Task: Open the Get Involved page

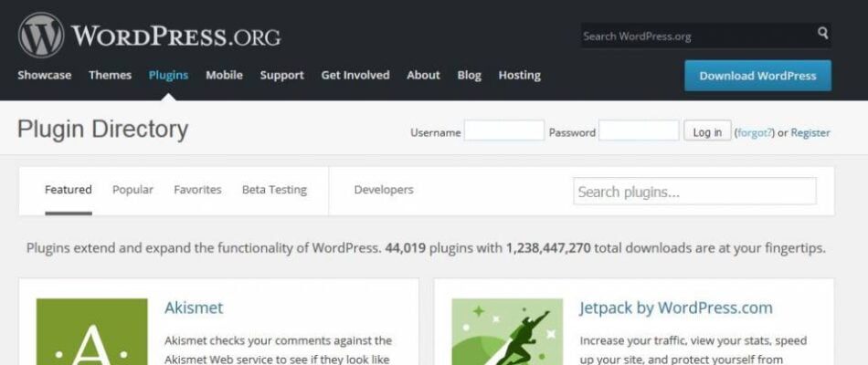Action: 355,75
